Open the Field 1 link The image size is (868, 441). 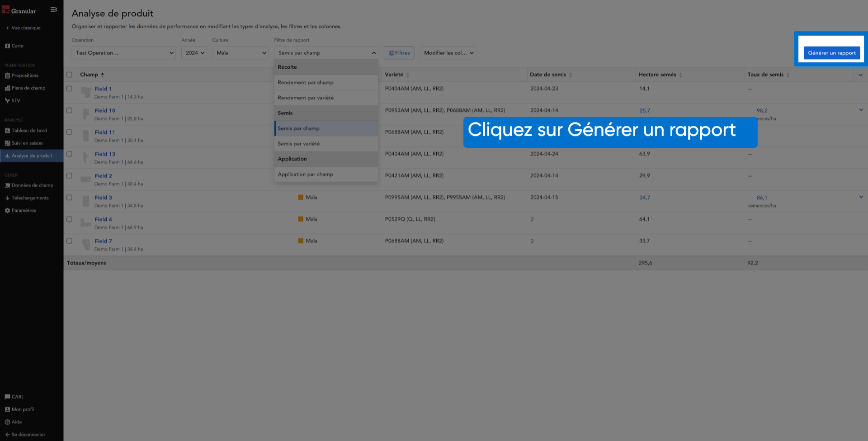[103, 89]
